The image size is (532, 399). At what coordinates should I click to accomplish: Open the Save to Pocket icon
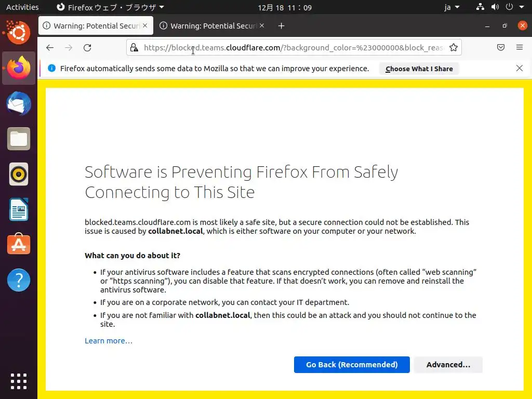[501, 48]
